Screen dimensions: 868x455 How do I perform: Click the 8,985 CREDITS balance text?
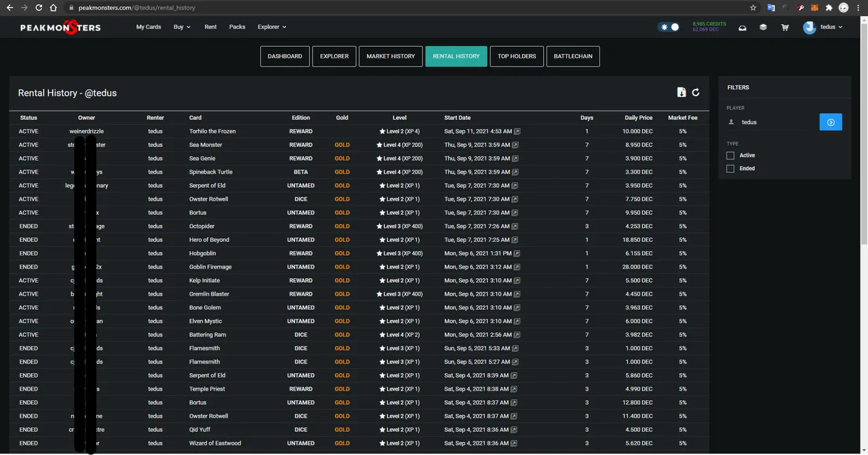[x=709, y=24]
